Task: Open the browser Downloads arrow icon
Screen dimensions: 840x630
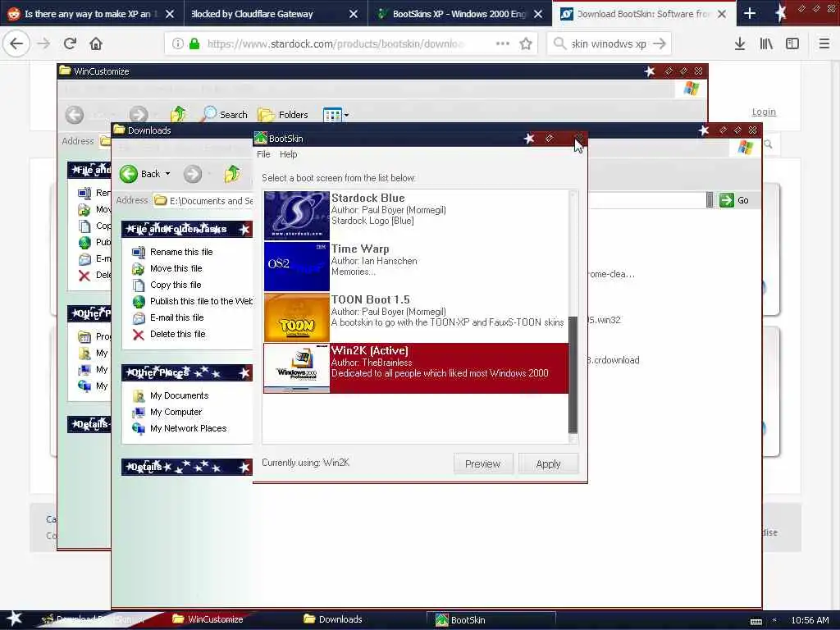Action: tap(740, 44)
